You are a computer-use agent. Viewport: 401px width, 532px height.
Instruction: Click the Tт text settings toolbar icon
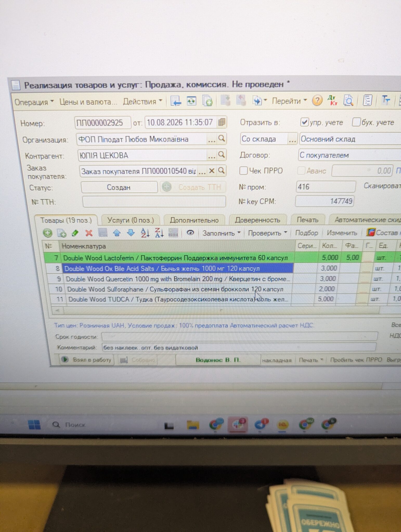click(386, 100)
